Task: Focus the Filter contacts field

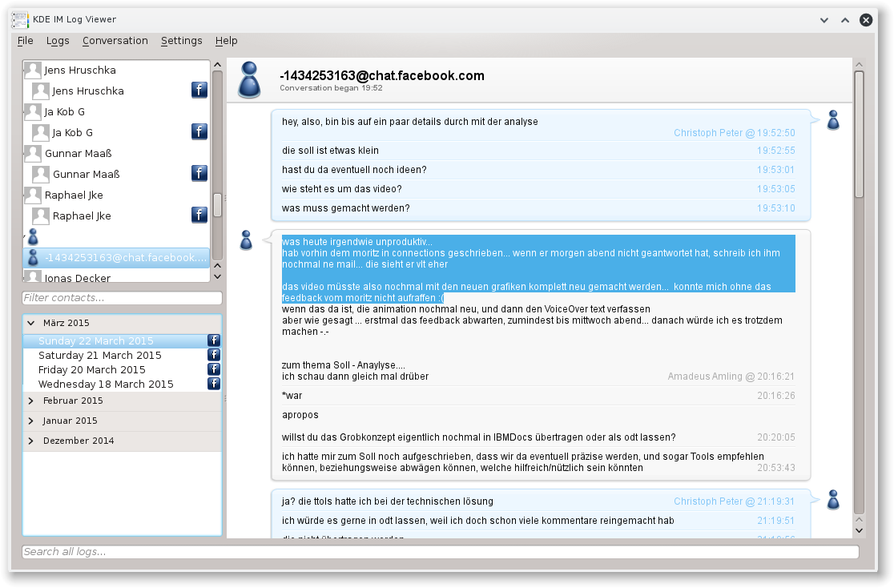Action: (x=122, y=298)
